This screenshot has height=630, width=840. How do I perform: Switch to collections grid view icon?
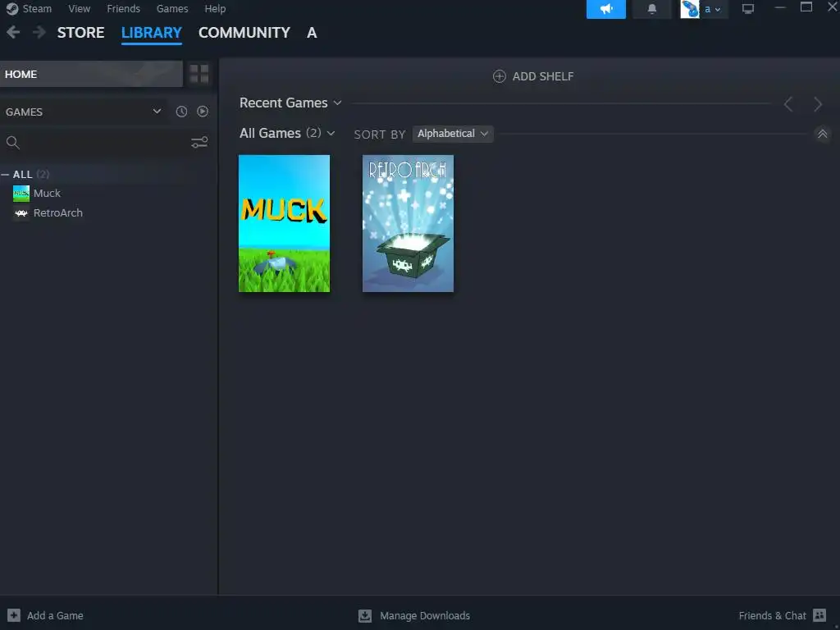coord(199,74)
